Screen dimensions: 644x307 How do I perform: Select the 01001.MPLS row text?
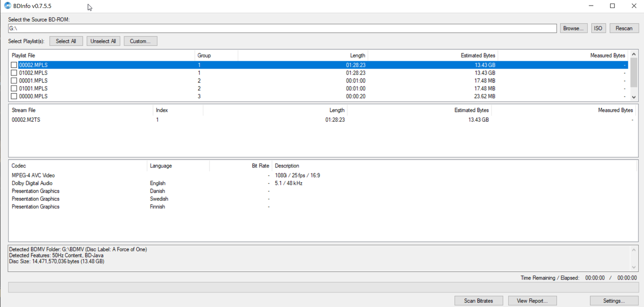tap(33, 89)
